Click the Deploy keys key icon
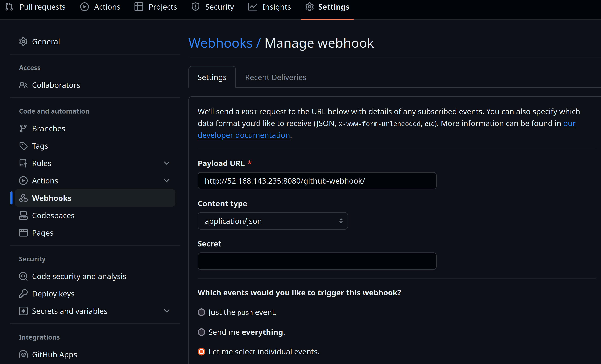 click(x=23, y=294)
